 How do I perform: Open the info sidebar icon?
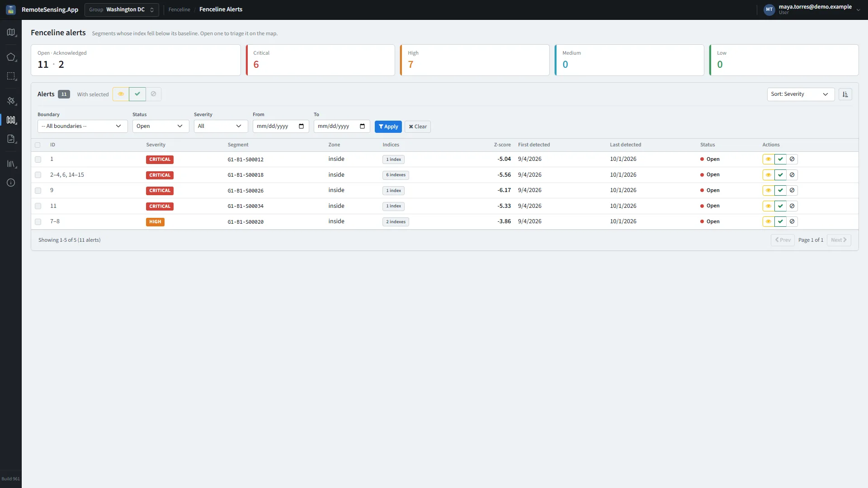coord(11,183)
